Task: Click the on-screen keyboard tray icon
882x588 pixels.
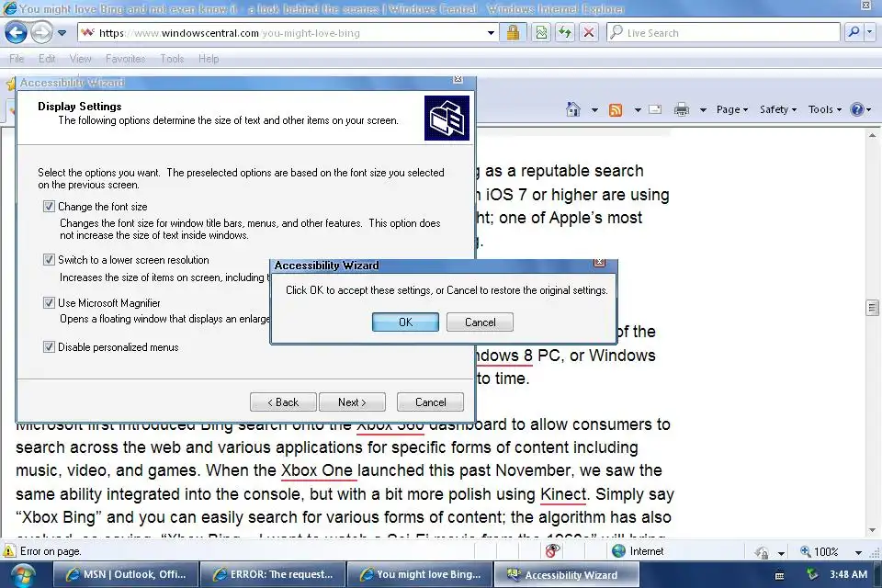Action: (x=780, y=576)
